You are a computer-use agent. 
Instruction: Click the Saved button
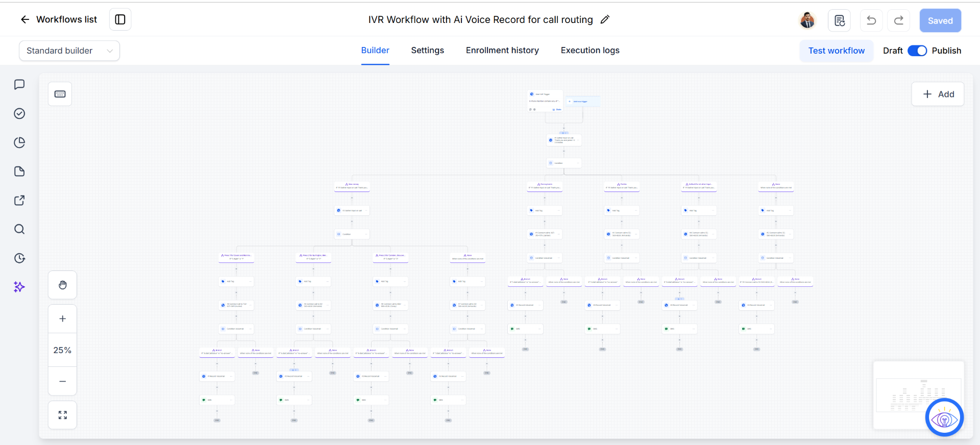940,20
